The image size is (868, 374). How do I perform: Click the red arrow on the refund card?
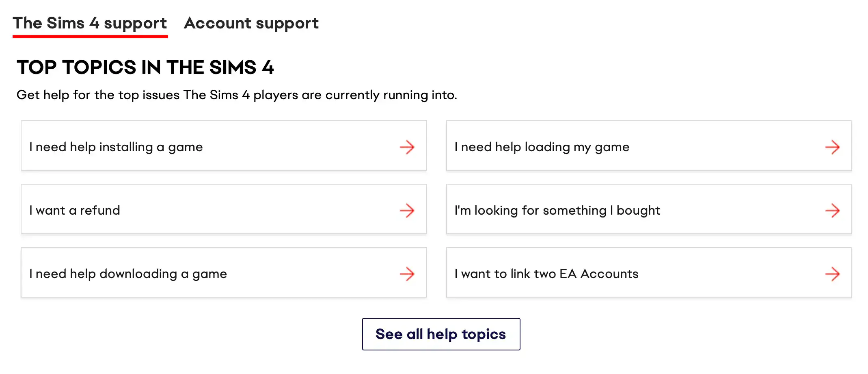point(407,211)
